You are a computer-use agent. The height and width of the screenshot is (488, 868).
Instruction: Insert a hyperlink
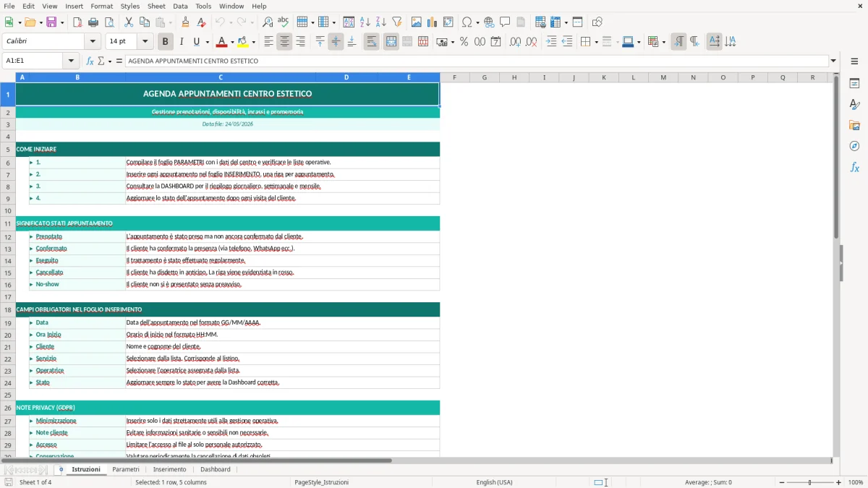click(489, 22)
